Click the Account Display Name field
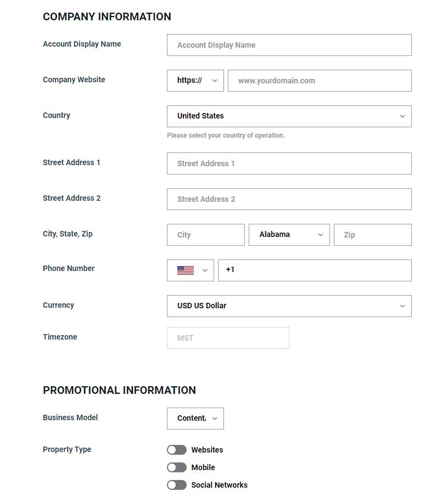The image size is (448, 497). pyautogui.click(x=289, y=45)
